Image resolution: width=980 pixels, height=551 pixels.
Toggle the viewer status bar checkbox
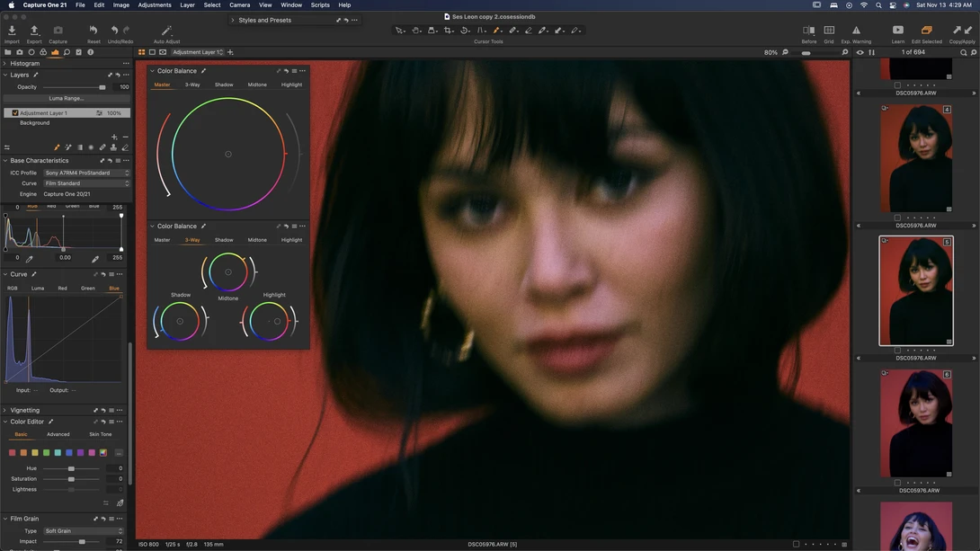[x=796, y=544]
